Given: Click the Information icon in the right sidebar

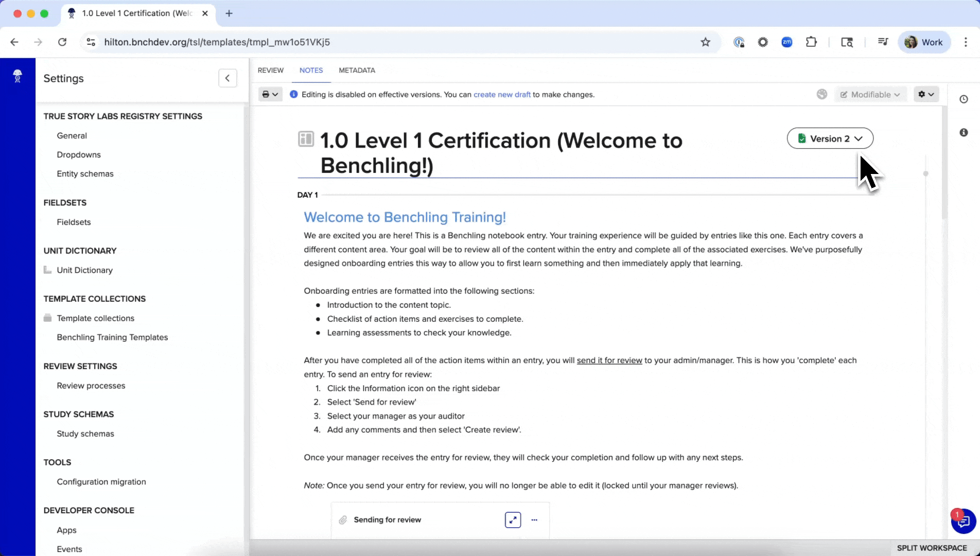Looking at the screenshot, I should pos(964,133).
